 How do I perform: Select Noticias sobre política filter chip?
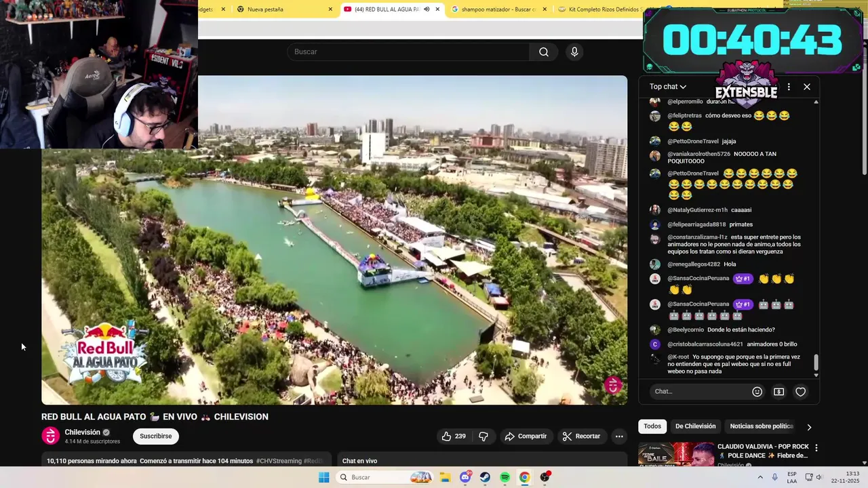(762, 426)
